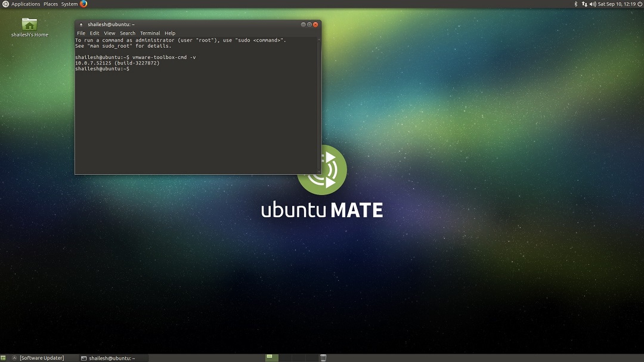Minimize the terminal window

coord(303,24)
